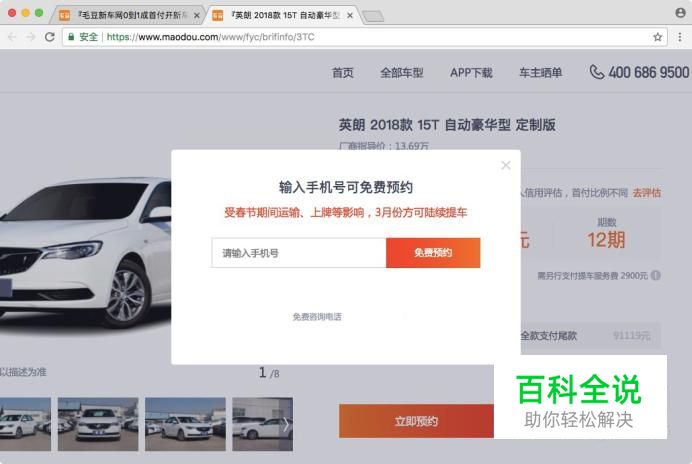
Task: Click the green lock security icon
Action: pos(71,37)
